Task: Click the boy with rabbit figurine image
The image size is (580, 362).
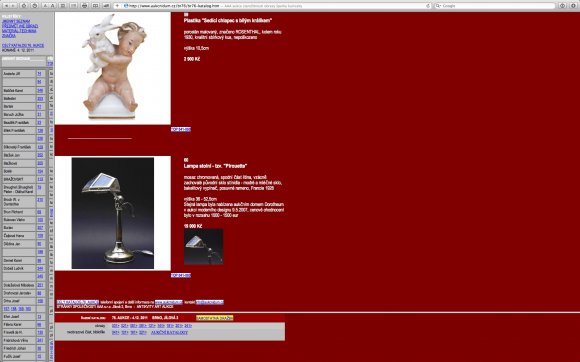Action: (x=112, y=68)
